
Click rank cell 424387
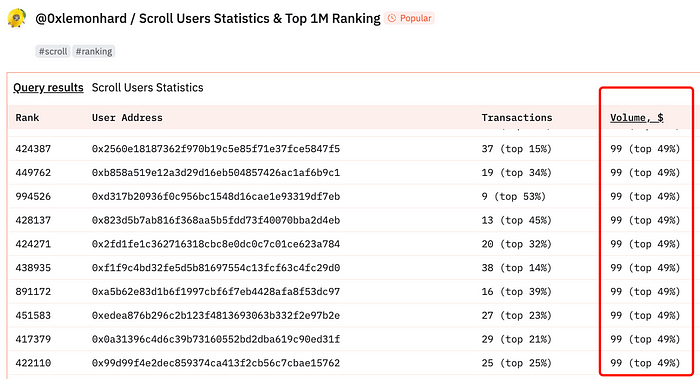(33, 149)
